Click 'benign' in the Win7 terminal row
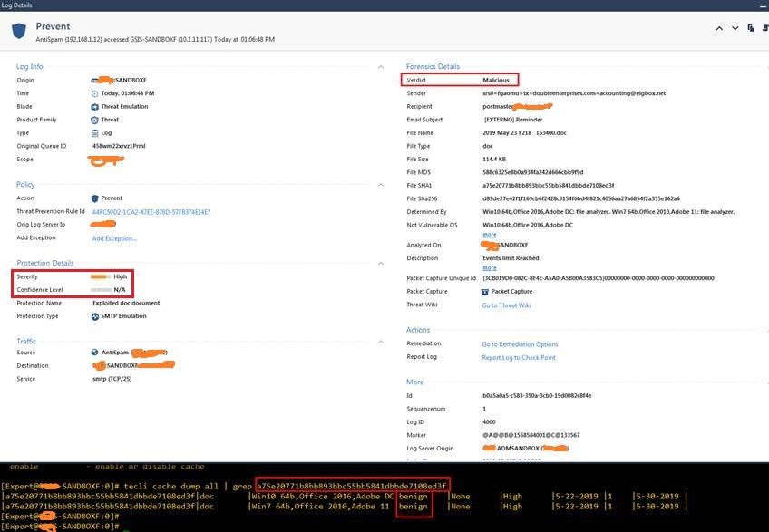The width and height of the screenshot is (769, 532). (x=413, y=507)
